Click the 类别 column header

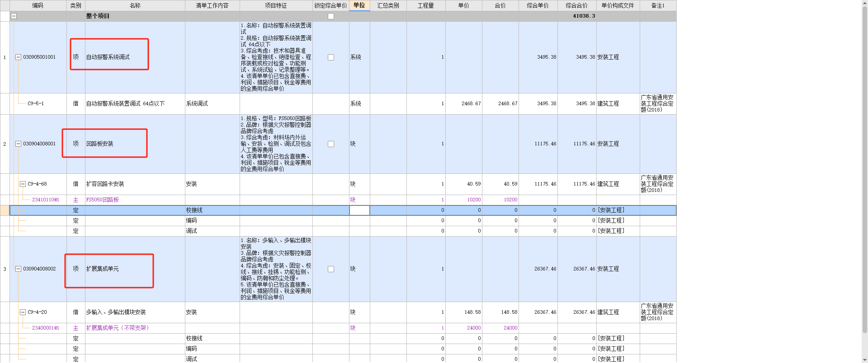[x=76, y=5]
